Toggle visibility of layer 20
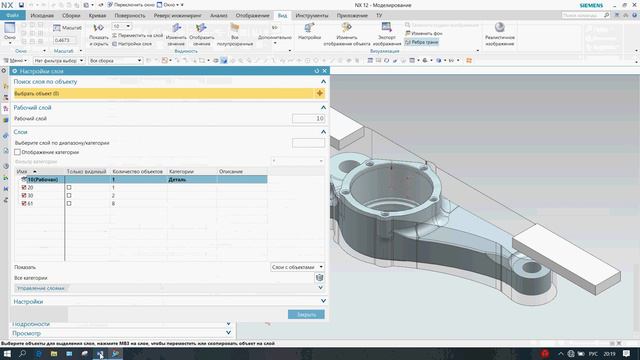The width and height of the screenshot is (640, 360). coord(24,188)
